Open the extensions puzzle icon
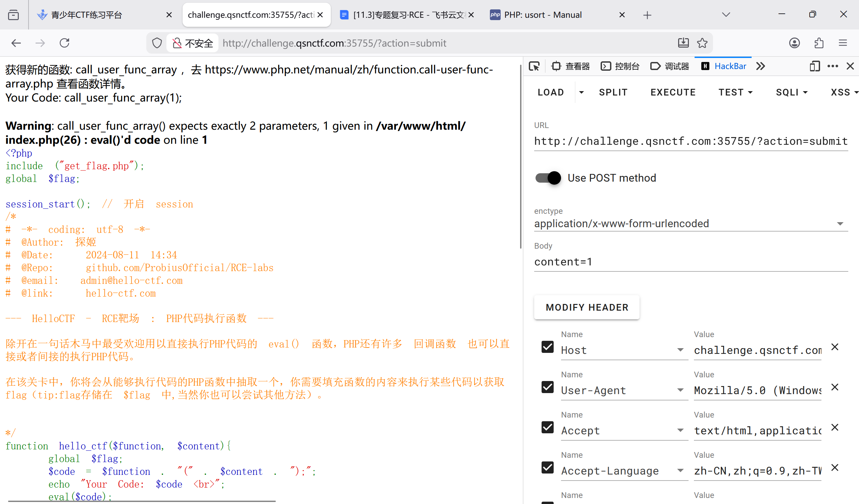Image resolution: width=859 pixels, height=504 pixels. (819, 43)
